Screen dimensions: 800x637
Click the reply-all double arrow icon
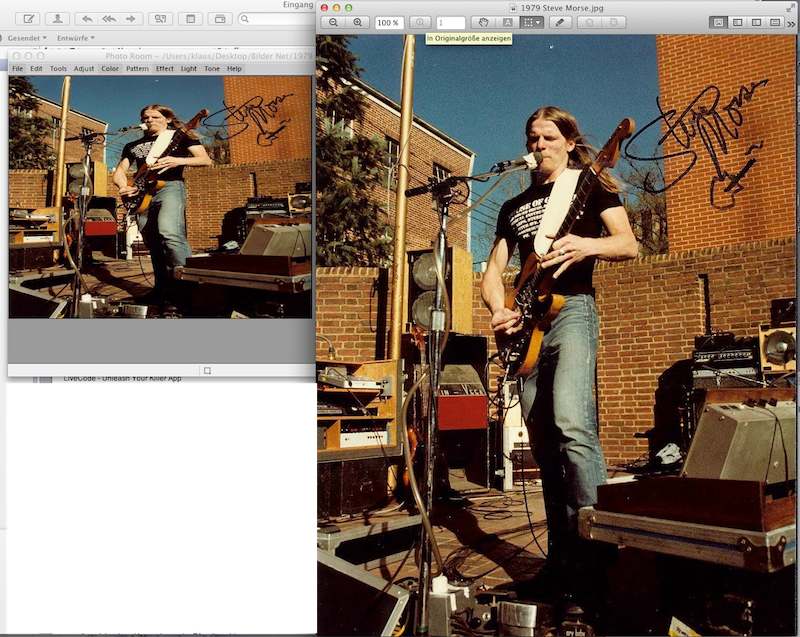(x=109, y=19)
